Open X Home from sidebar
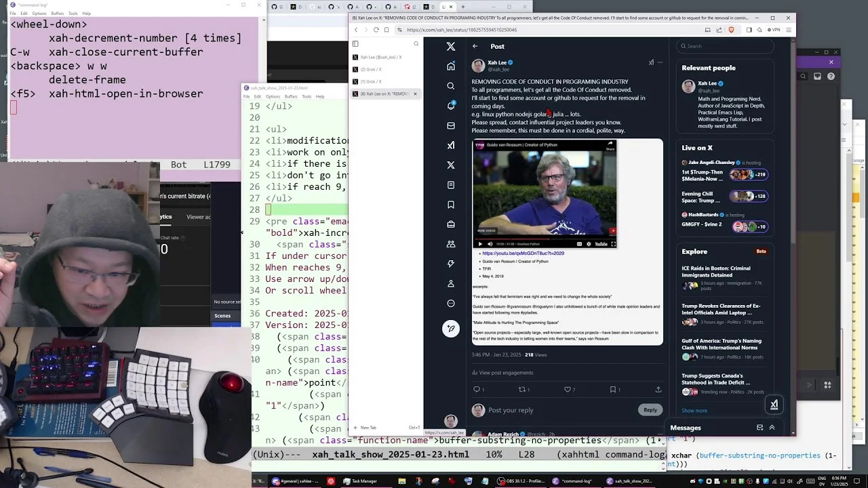The image size is (868, 488). pos(451,66)
